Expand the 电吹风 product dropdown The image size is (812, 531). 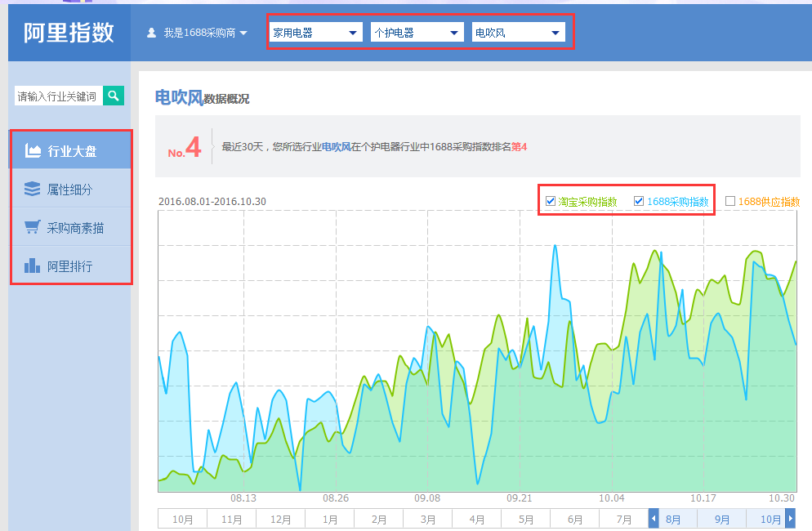518,33
